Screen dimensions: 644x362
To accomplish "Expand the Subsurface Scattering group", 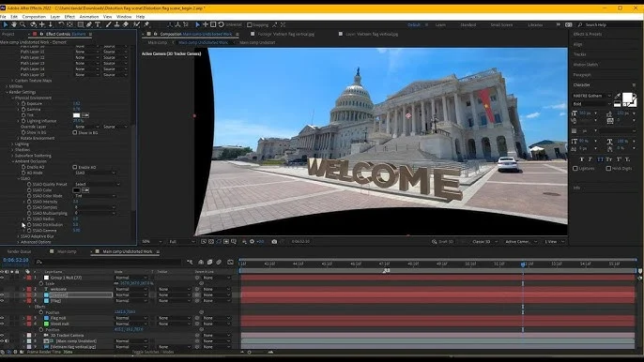I will (x=13, y=156).
